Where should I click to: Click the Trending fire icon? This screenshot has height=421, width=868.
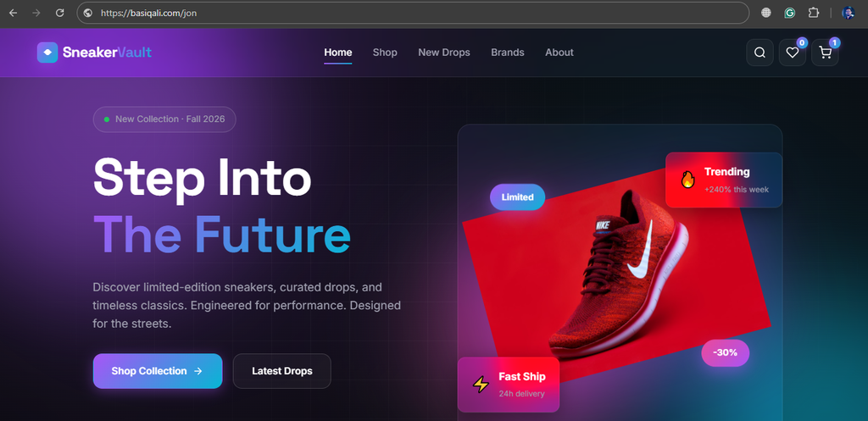point(687,180)
